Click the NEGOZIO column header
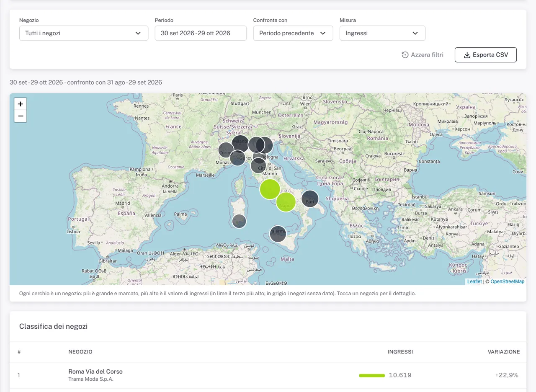 point(80,352)
